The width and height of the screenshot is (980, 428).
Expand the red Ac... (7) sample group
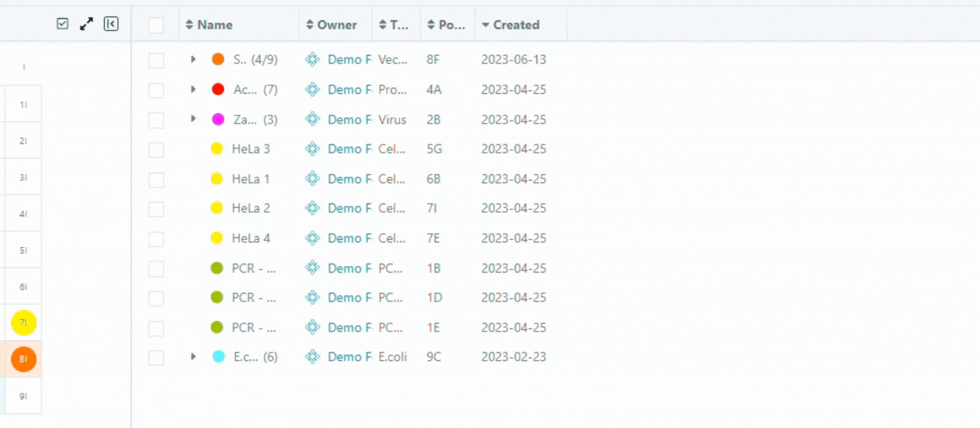[x=193, y=89]
